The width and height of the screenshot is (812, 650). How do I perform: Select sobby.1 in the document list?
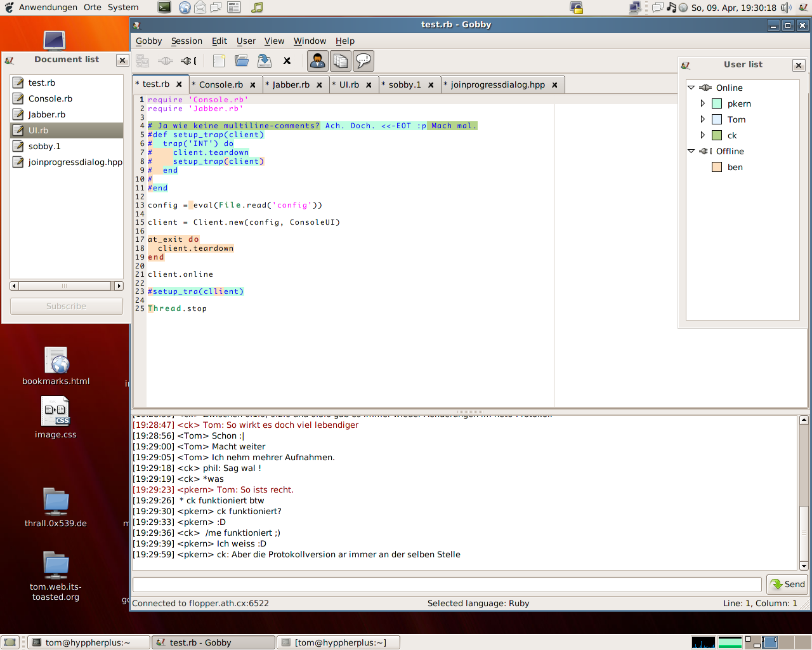(x=44, y=146)
